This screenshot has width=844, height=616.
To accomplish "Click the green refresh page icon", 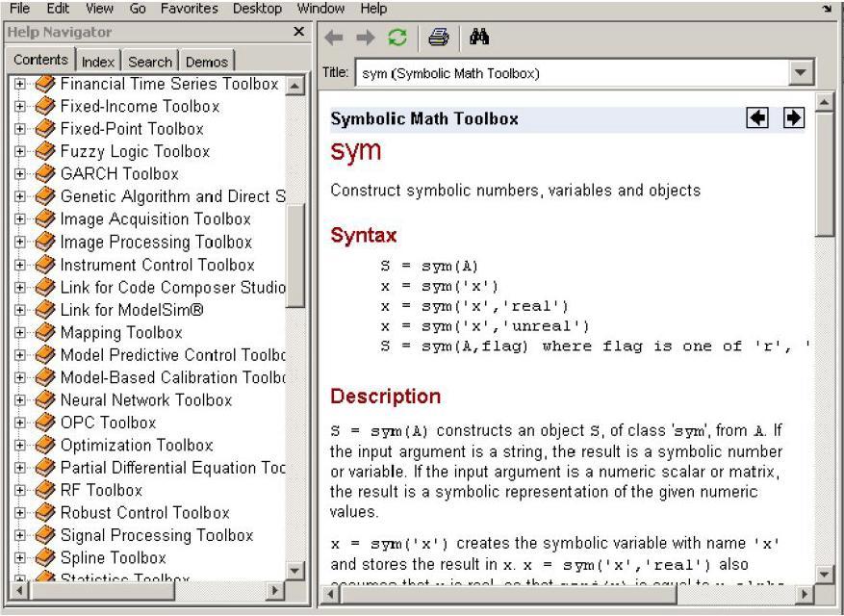I will 396,38.
